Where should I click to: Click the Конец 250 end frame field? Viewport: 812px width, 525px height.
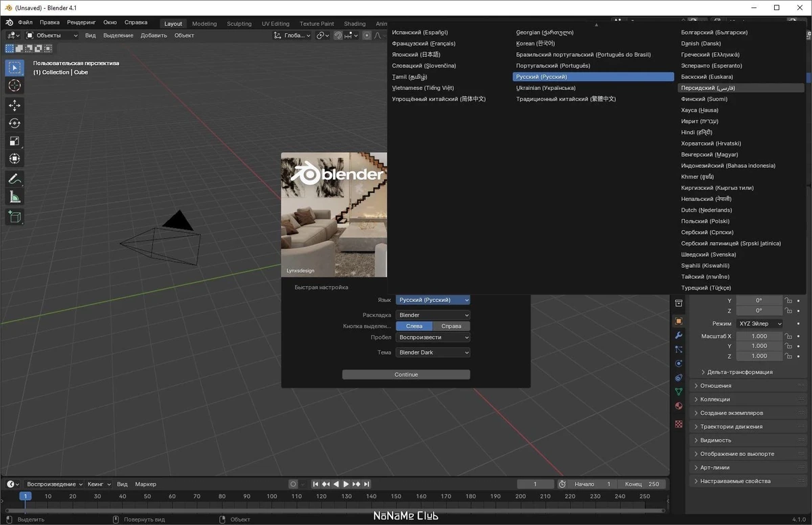(x=642, y=484)
